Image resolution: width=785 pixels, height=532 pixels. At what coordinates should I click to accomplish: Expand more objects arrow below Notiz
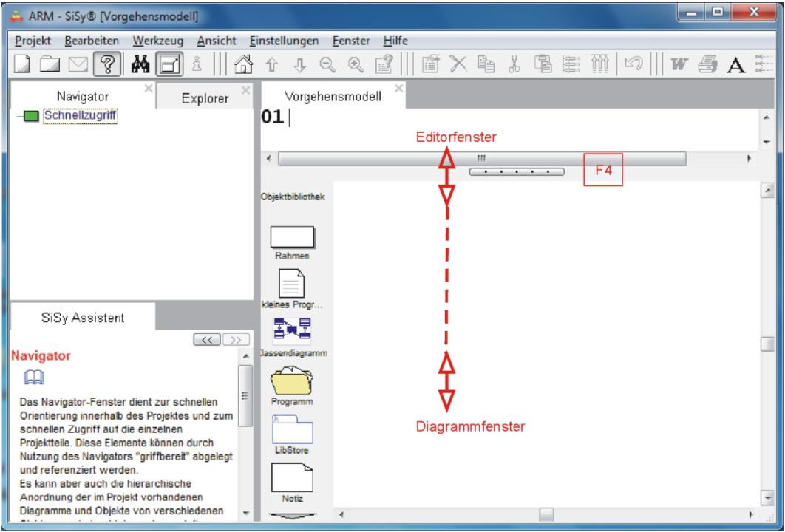(294, 514)
